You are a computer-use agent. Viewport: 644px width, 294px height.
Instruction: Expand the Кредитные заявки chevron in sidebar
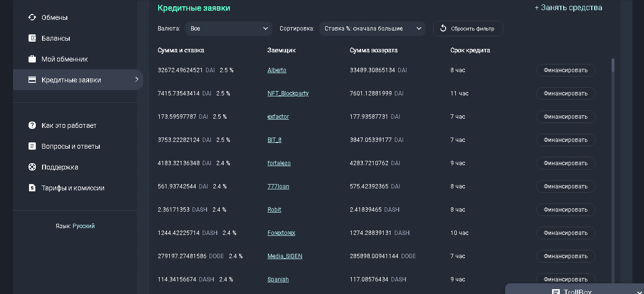(x=137, y=79)
